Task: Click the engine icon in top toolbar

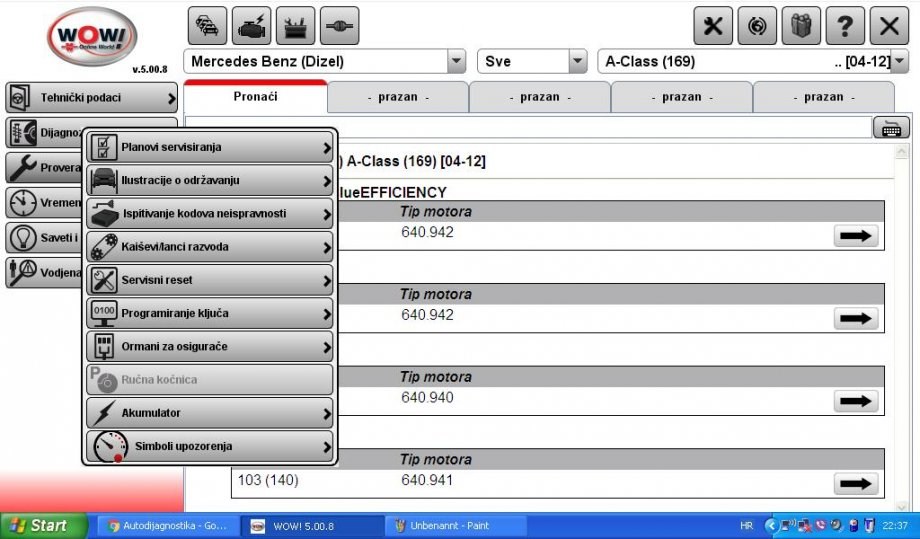Action: click(x=251, y=25)
